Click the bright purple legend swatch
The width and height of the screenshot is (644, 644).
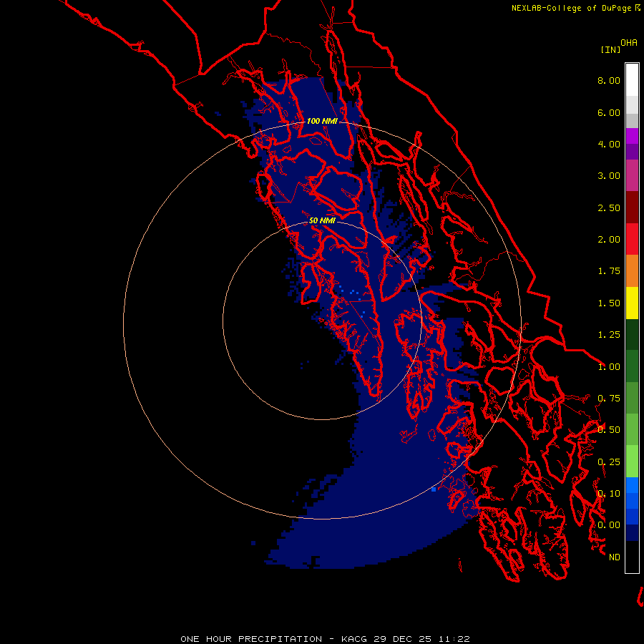point(632,136)
